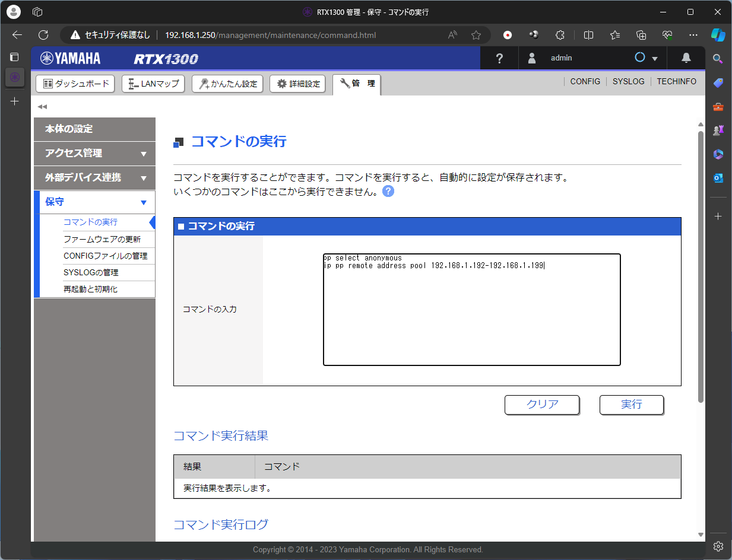Go back with the browser back arrow
The width and height of the screenshot is (732, 560).
click(x=17, y=35)
